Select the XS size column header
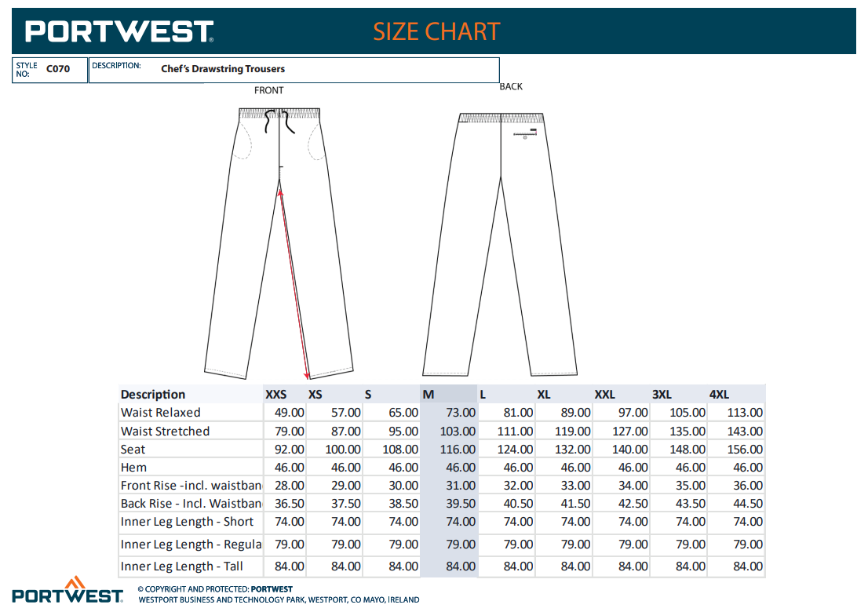Screen dimensions: 868x612 315,395
